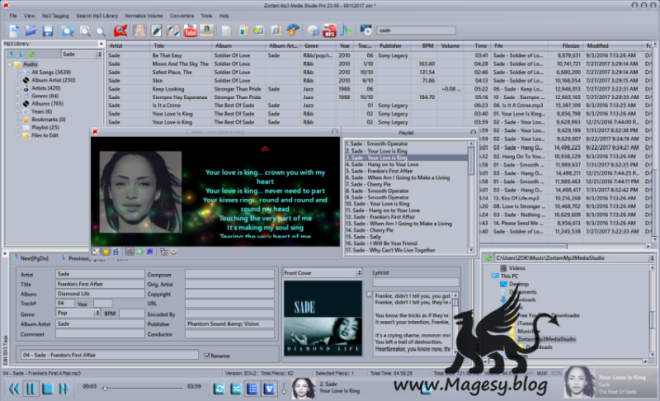This screenshot has height=401, width=660.
Task: Click the search box containing sade
Action: (x=415, y=30)
